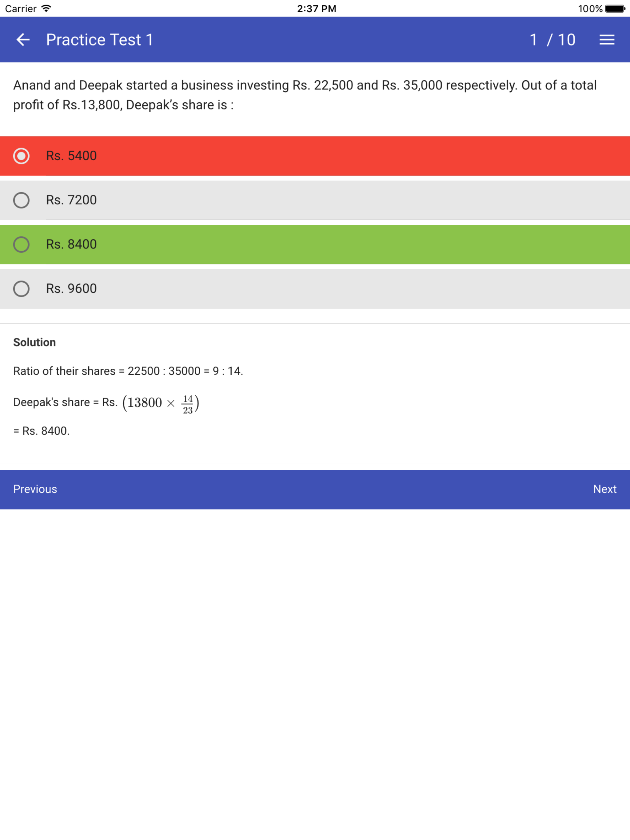Tap the Wi-Fi status icon
The image size is (630, 840).
coord(46,8)
